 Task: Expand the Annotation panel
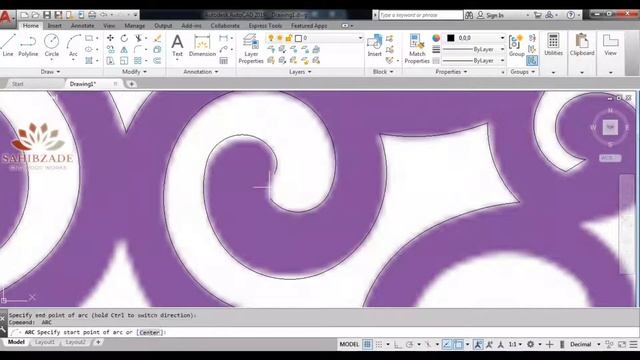[x=201, y=72]
